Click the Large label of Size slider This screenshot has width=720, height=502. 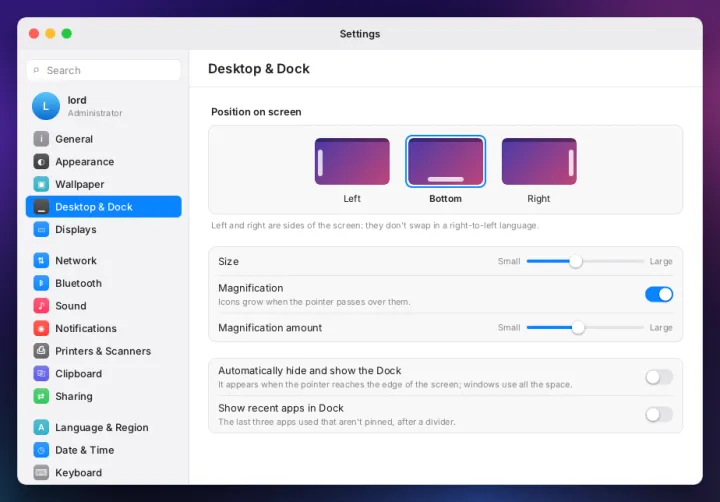[661, 261]
